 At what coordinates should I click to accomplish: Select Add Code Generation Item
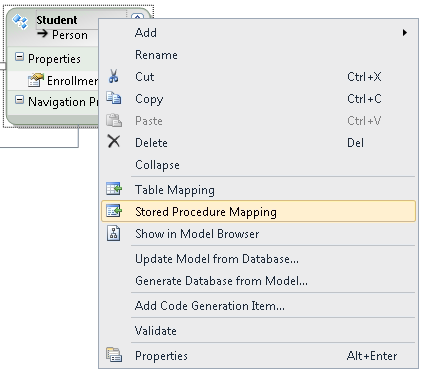pyautogui.click(x=258, y=306)
